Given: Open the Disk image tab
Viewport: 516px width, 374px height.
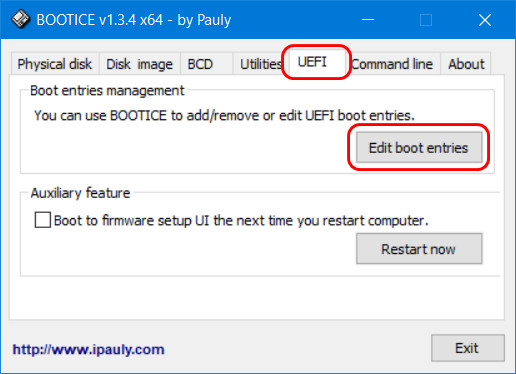Looking at the screenshot, I should click(x=140, y=64).
